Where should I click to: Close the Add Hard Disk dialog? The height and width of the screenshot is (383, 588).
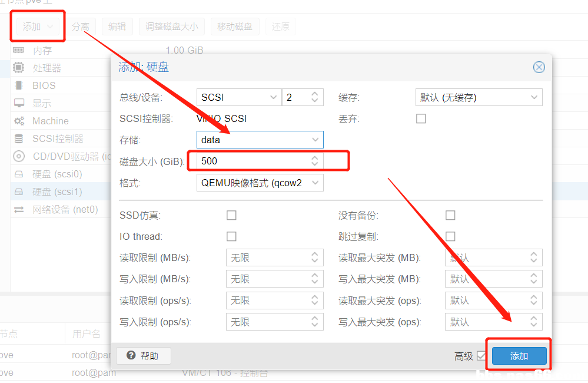click(x=539, y=67)
